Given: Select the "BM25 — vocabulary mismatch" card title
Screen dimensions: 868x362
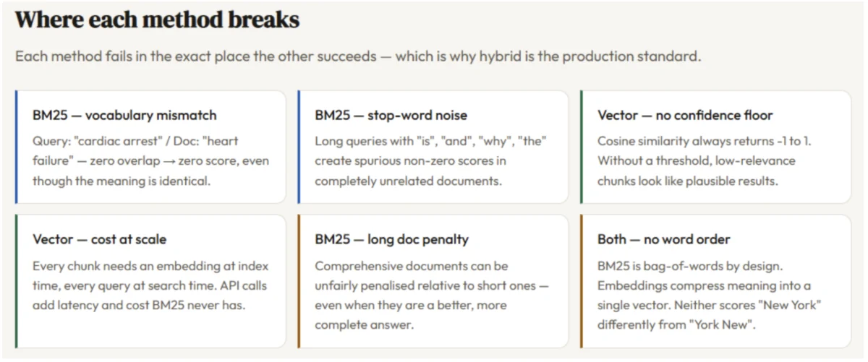Looking at the screenshot, I should point(124,115).
